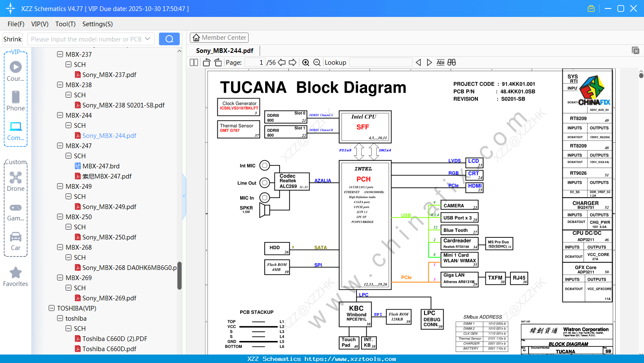Collapse the lowercase toshiba folder node

pyautogui.click(x=60, y=319)
